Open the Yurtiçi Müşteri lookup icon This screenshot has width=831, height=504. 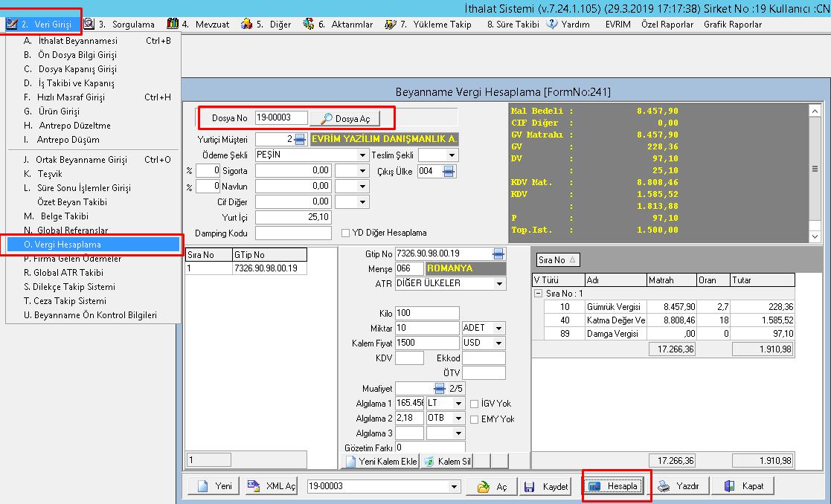tap(300, 139)
